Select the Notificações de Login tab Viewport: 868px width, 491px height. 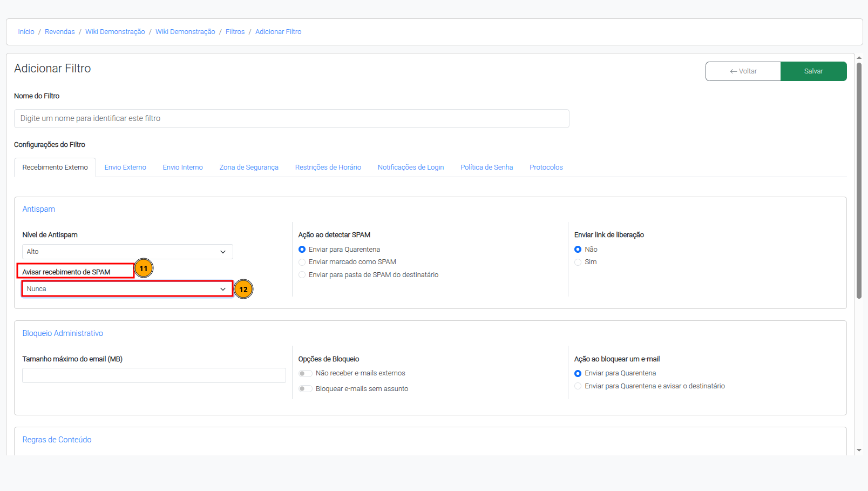pyautogui.click(x=411, y=167)
